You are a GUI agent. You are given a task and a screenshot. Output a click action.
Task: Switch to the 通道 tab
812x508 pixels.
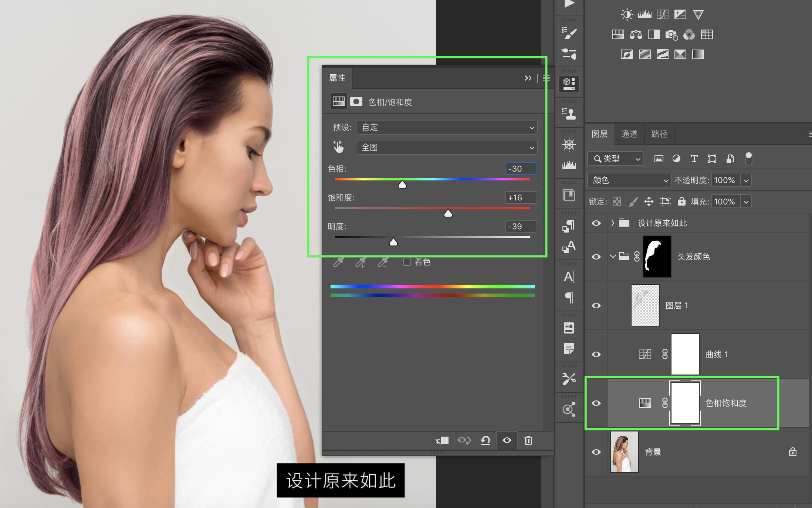coord(629,134)
